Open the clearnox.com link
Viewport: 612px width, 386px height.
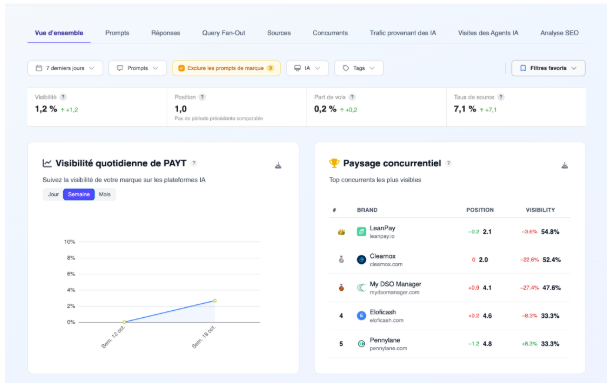[386, 264]
